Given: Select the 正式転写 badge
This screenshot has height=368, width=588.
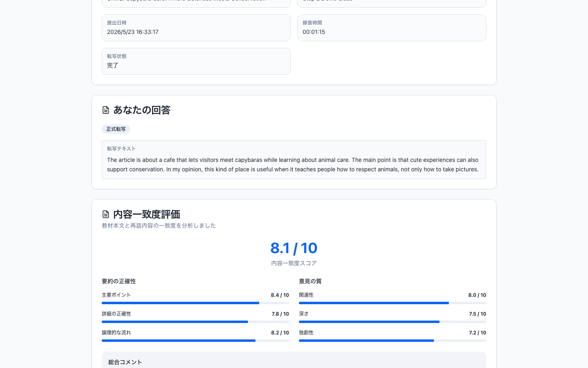Looking at the screenshot, I should pos(116,129).
